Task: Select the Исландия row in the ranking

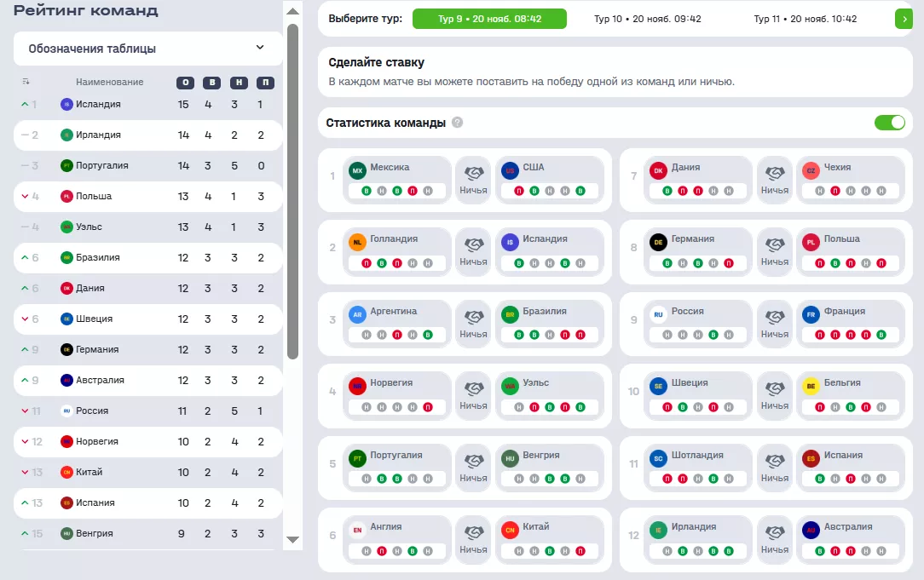Action: pyautogui.click(x=147, y=105)
